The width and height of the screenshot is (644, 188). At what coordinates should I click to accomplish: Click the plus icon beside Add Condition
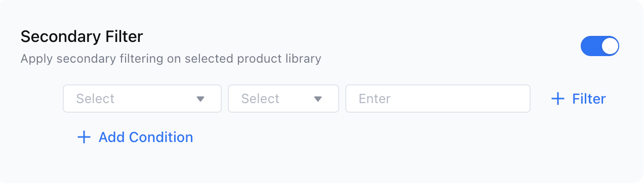click(84, 137)
